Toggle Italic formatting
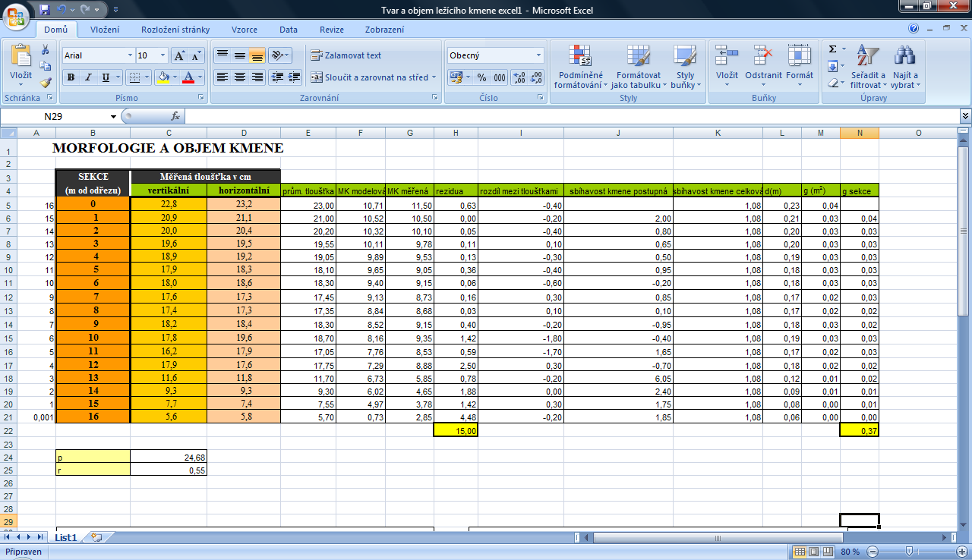This screenshot has height=560, width=972. [89, 77]
